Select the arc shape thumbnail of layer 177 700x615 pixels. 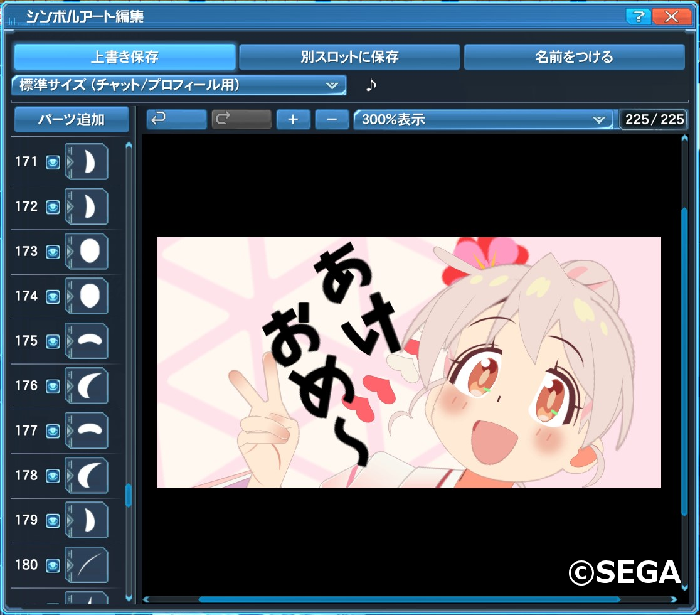pyautogui.click(x=90, y=430)
